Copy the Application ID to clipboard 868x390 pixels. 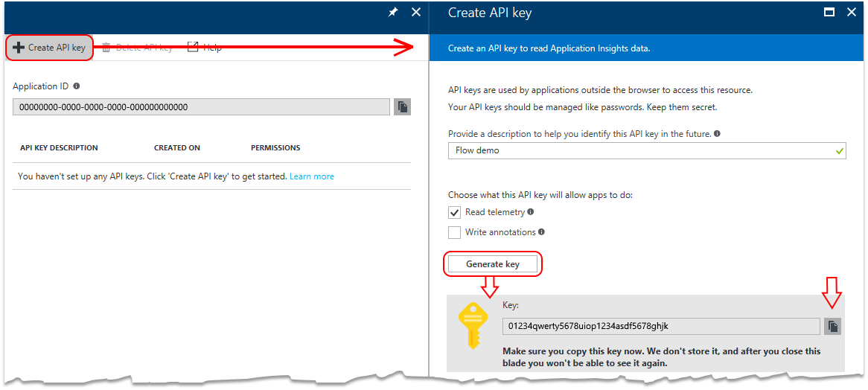402,107
